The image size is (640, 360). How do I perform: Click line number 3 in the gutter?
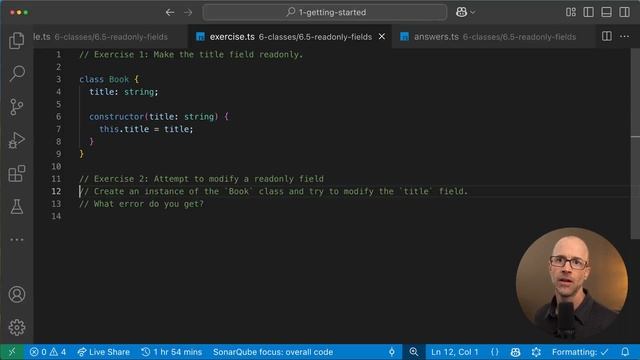58,79
